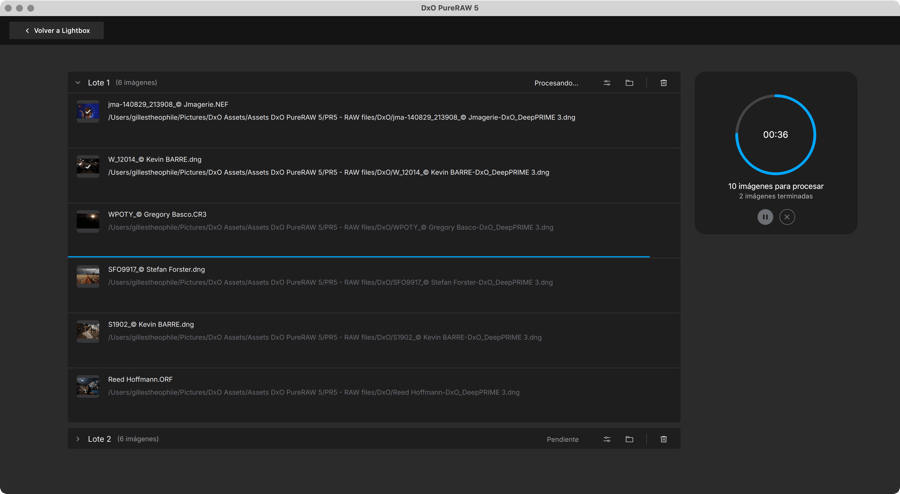The height and width of the screenshot is (494, 900).
Task: Click Volver a Lightbox button
Action: [x=57, y=31]
